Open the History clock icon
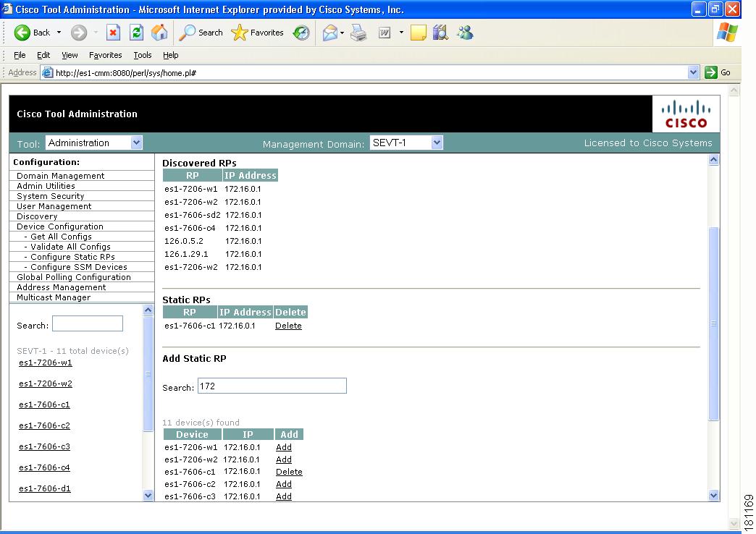 pos(301,33)
